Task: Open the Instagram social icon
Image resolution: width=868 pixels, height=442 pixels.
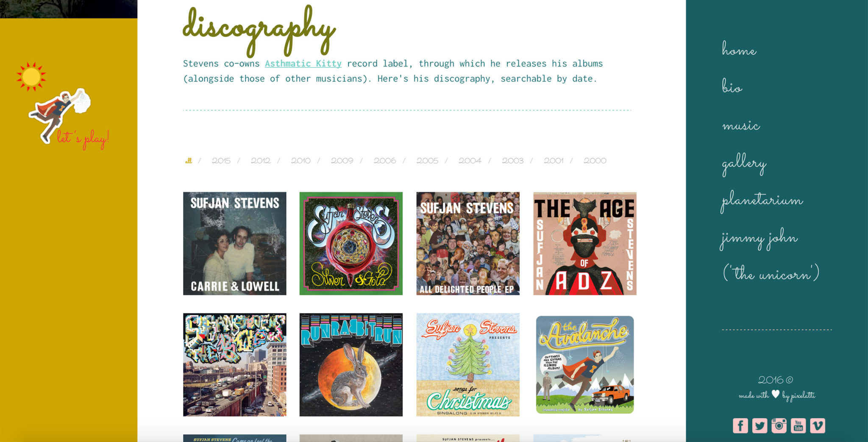Action: point(779,425)
